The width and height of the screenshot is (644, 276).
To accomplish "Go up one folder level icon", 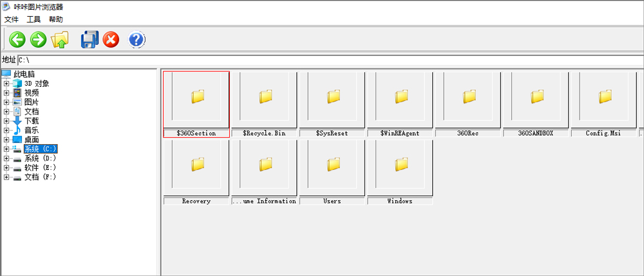I will click(x=60, y=40).
